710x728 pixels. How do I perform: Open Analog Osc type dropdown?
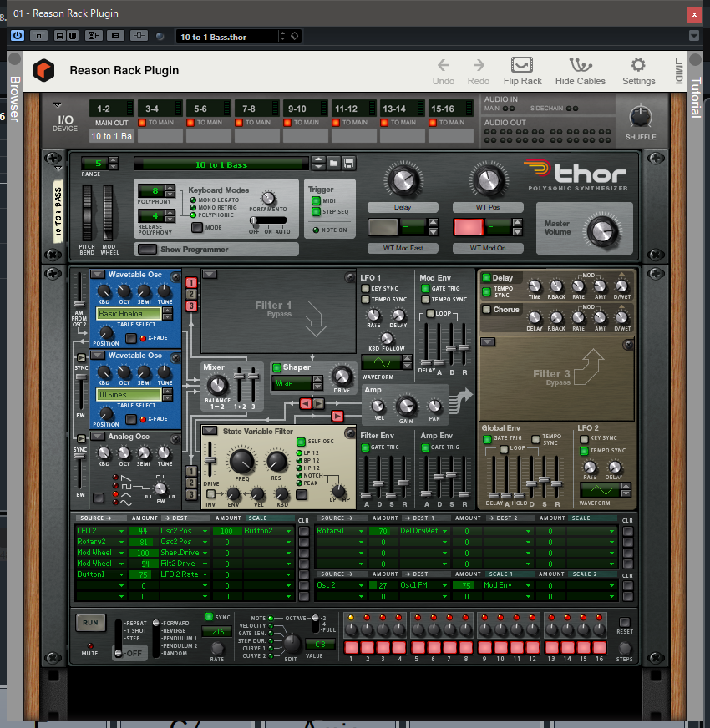click(97, 437)
